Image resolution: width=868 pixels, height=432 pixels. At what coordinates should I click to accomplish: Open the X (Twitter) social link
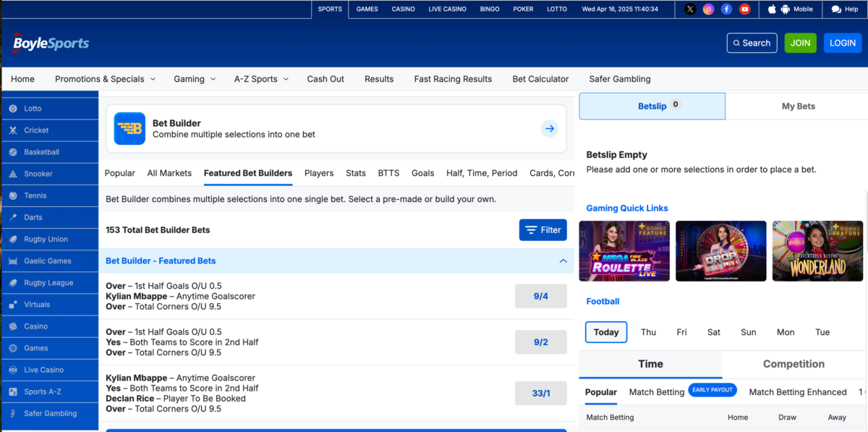point(690,9)
